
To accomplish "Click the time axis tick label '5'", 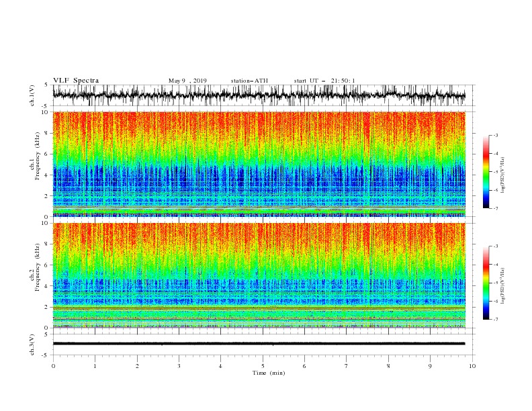I will coord(263,366).
